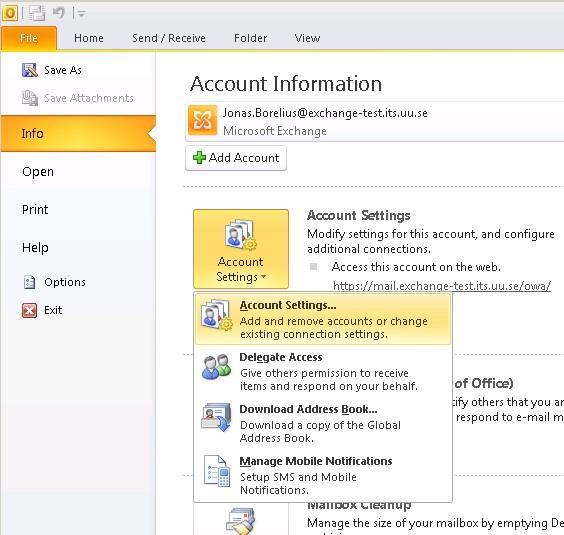
Task: Open the account selector showing Jonas.Borelius address
Action: pyautogui.click(x=374, y=122)
